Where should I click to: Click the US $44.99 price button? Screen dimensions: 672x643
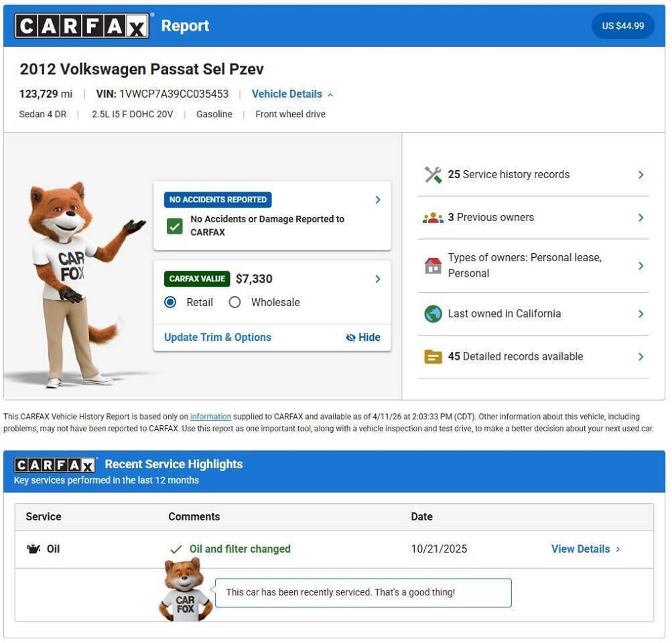(x=622, y=26)
